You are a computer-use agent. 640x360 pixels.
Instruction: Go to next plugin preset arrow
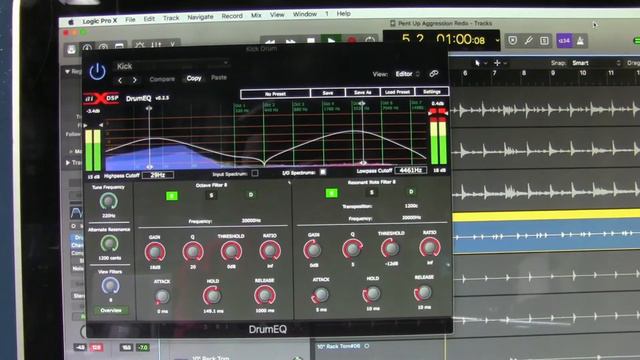tap(135, 80)
